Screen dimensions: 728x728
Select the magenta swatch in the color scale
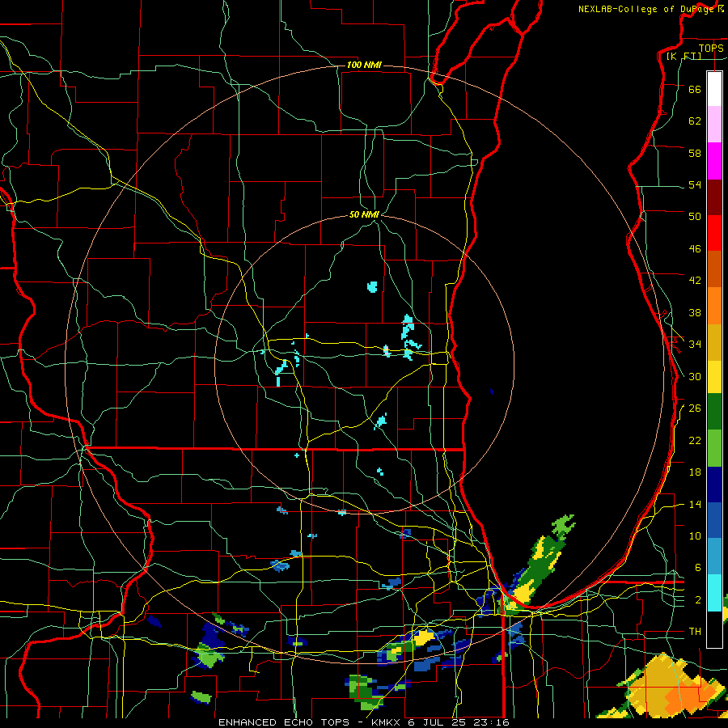click(x=714, y=161)
